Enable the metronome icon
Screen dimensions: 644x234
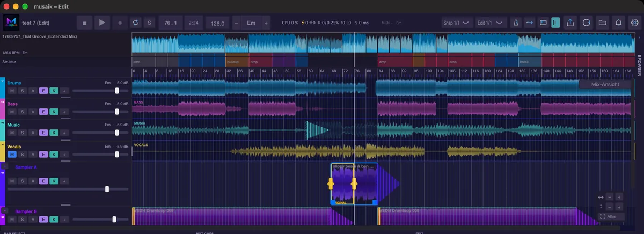515,23
